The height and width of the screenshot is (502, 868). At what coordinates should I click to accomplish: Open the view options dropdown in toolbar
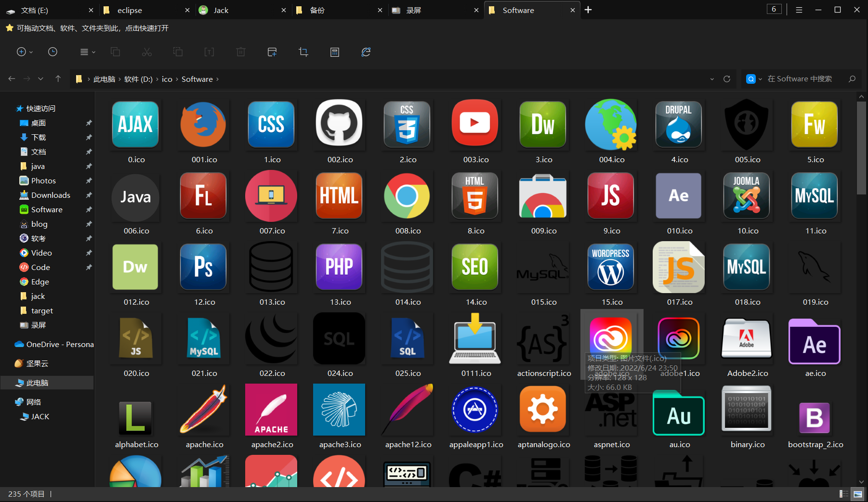click(88, 52)
